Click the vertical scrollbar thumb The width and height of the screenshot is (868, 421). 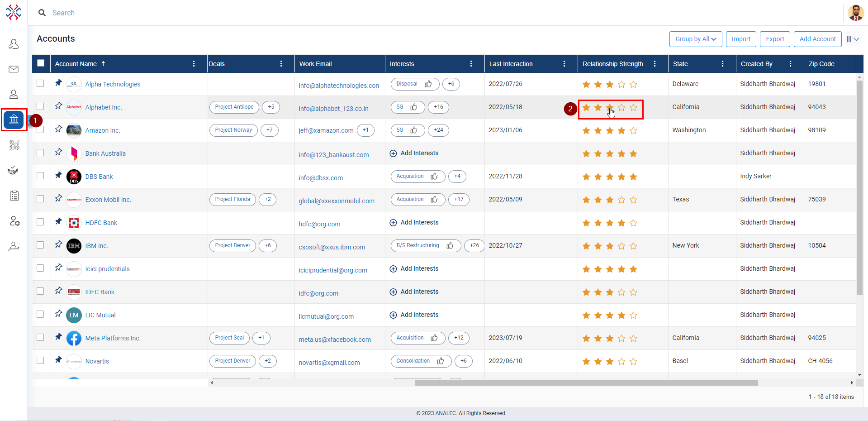pyautogui.click(x=859, y=187)
